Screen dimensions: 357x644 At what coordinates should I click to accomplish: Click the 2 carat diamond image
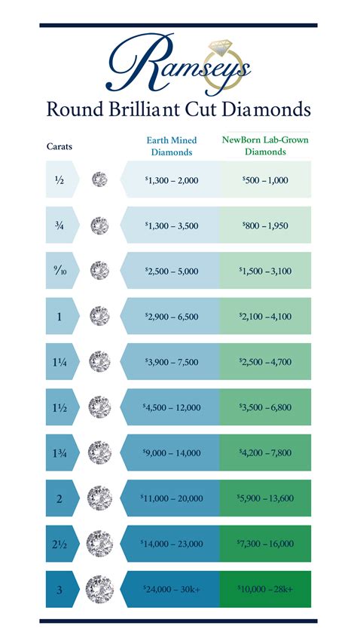[x=99, y=498]
